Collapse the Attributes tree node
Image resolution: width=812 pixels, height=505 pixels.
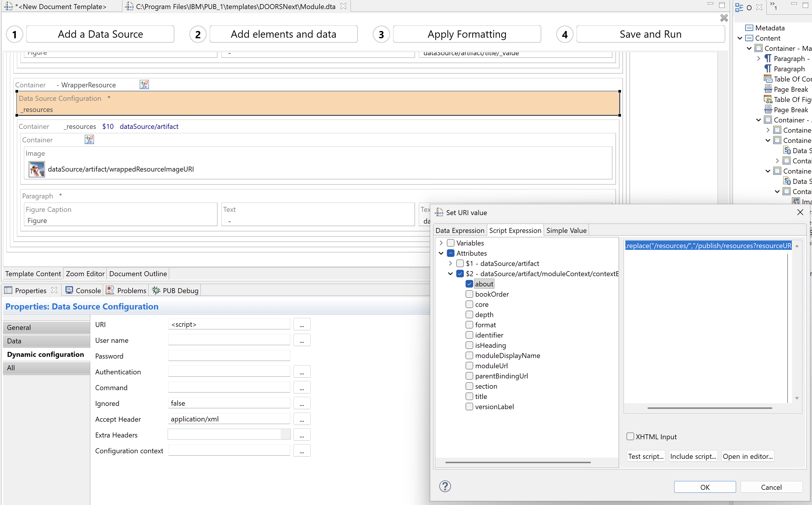[x=441, y=253]
